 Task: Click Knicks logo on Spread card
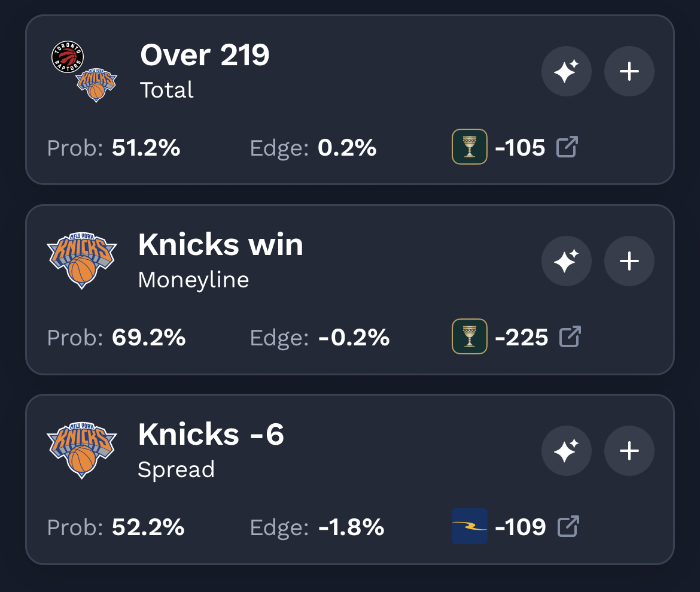point(82,451)
